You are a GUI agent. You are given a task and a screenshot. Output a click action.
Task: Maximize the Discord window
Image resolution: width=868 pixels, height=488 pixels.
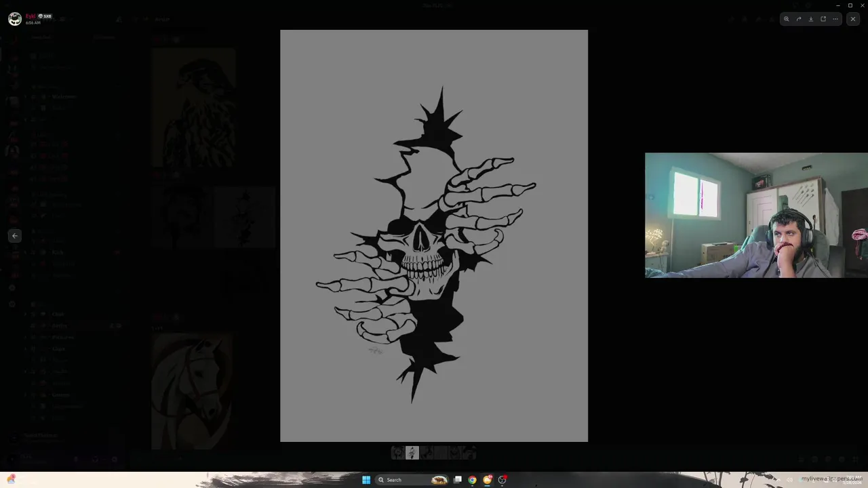(850, 5)
